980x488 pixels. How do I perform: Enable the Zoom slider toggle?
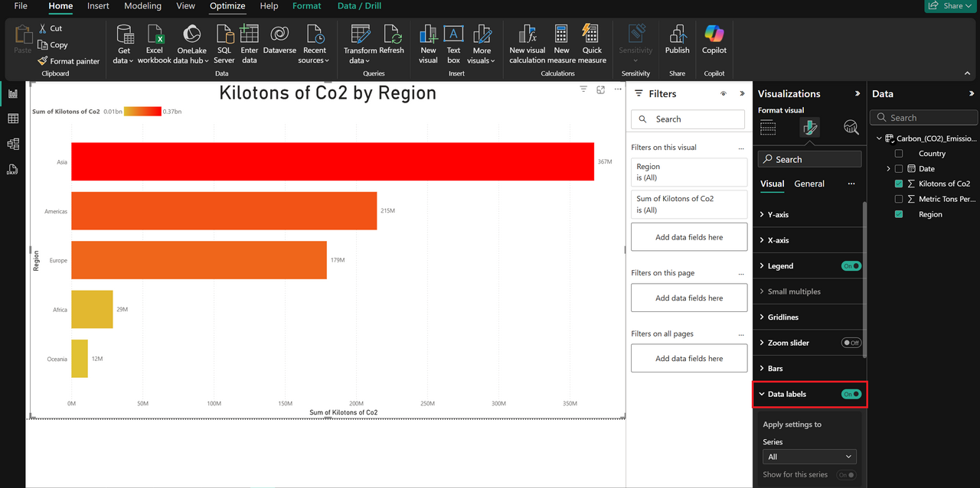coord(851,343)
